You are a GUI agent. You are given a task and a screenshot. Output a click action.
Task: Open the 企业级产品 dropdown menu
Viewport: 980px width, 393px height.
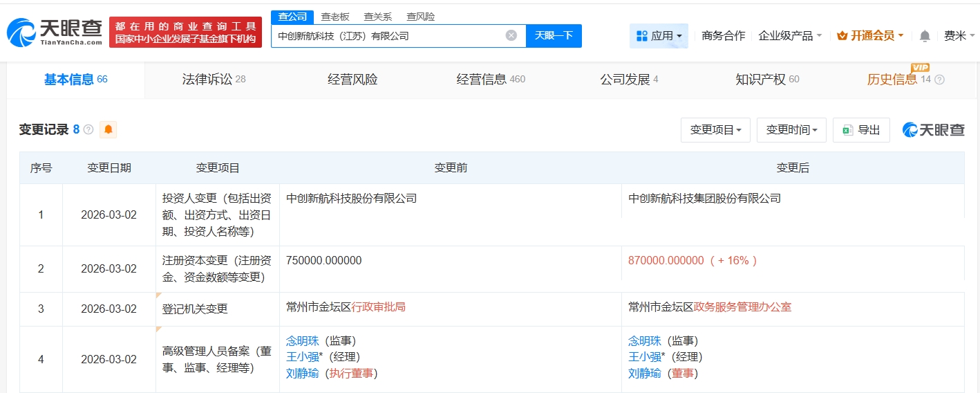point(790,36)
